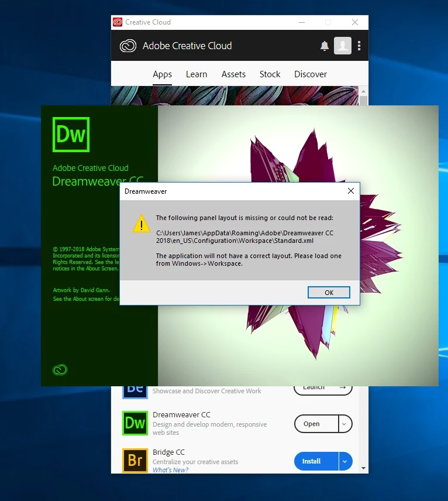Expand dropdown arrow beside Bridge Install button
This screenshot has height=501, width=448.
pyautogui.click(x=345, y=461)
